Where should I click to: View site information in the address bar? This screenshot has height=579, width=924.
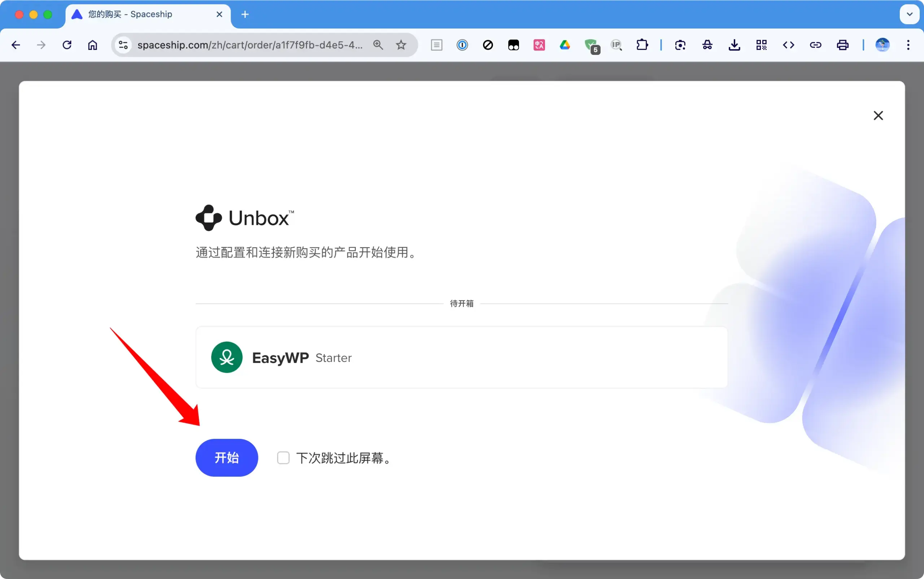tap(123, 45)
